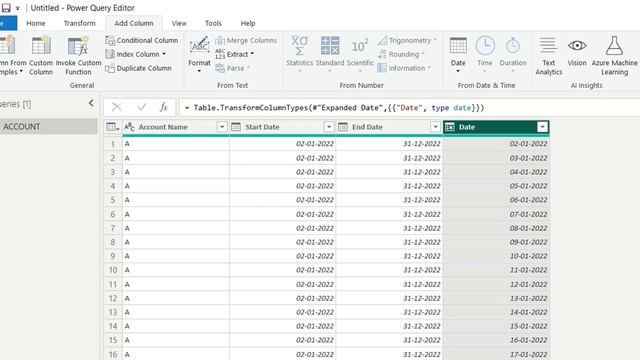
Task: Select the Duplicate Column command
Action: pyautogui.click(x=138, y=68)
